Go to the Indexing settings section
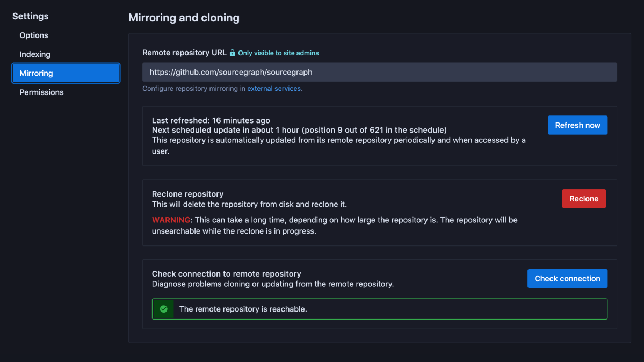Viewport: 644px width, 362px height. click(x=35, y=54)
